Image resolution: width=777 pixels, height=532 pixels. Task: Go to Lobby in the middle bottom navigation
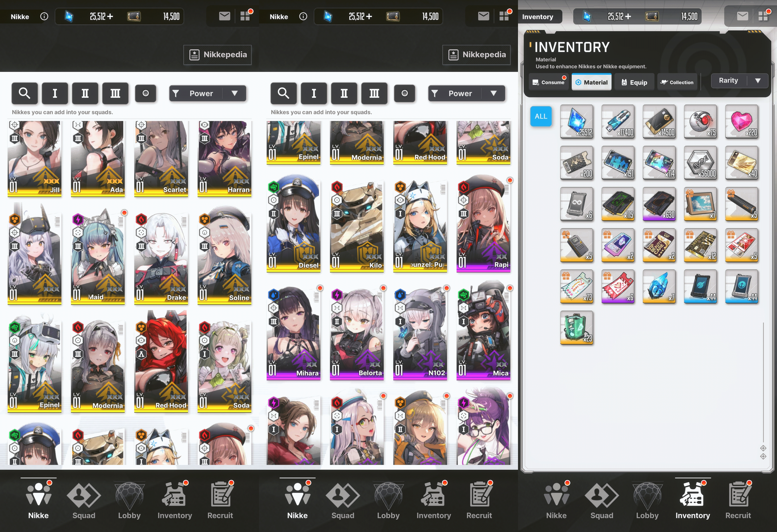(388, 500)
